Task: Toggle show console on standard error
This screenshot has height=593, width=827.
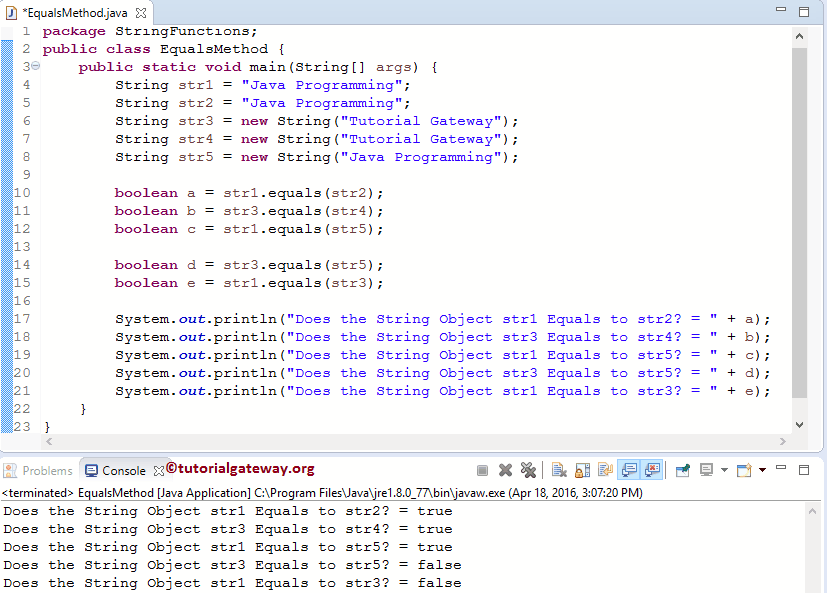Action: coord(652,470)
